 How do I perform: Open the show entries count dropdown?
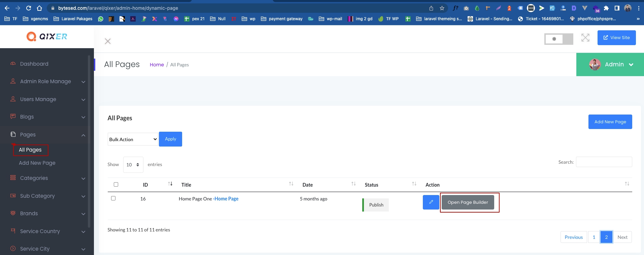[133, 165]
